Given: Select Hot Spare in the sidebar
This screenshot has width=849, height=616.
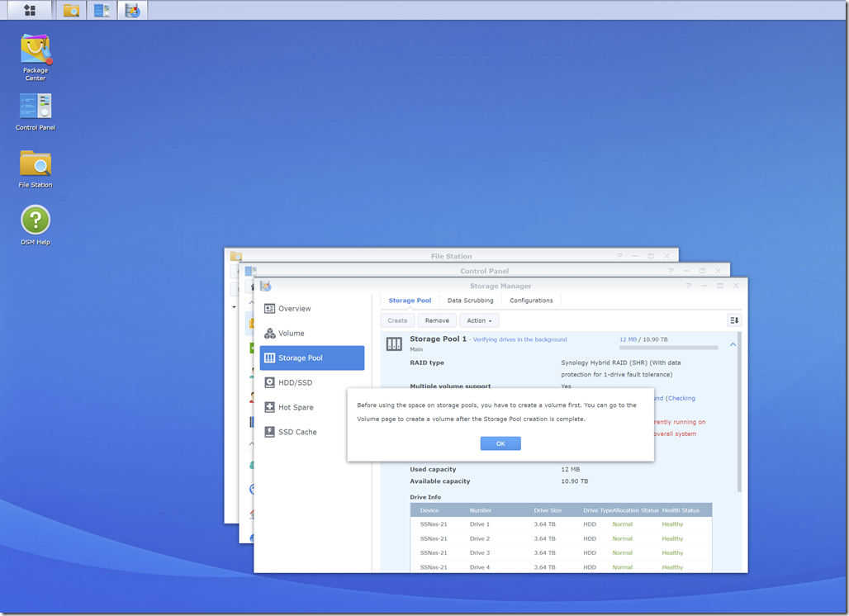Looking at the screenshot, I should click(312, 407).
